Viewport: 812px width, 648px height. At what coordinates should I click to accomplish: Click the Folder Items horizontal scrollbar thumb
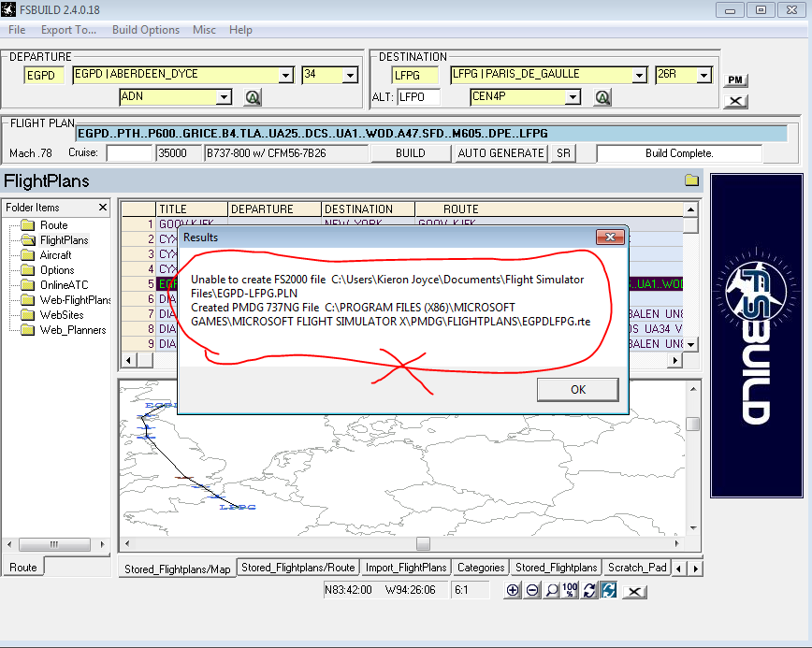point(54,544)
